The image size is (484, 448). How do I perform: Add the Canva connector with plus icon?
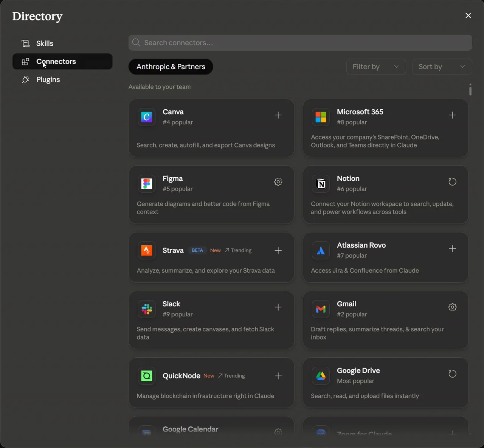pyautogui.click(x=278, y=115)
